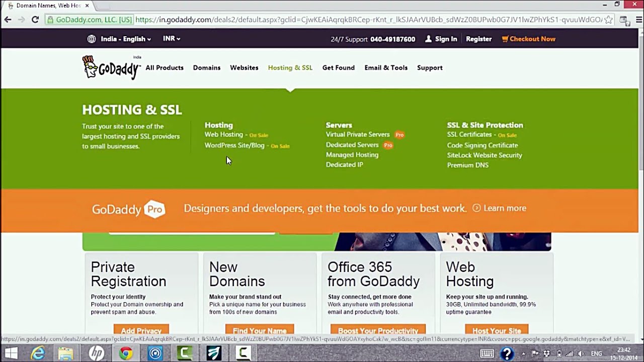The image size is (644, 362).
Task: Click the Sign In link
Action: pyautogui.click(x=446, y=39)
